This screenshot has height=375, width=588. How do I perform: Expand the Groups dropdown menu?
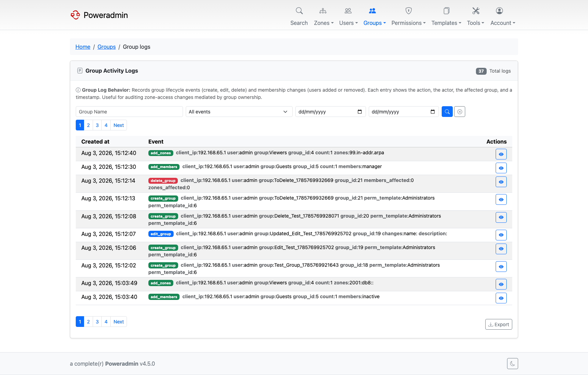[375, 23]
